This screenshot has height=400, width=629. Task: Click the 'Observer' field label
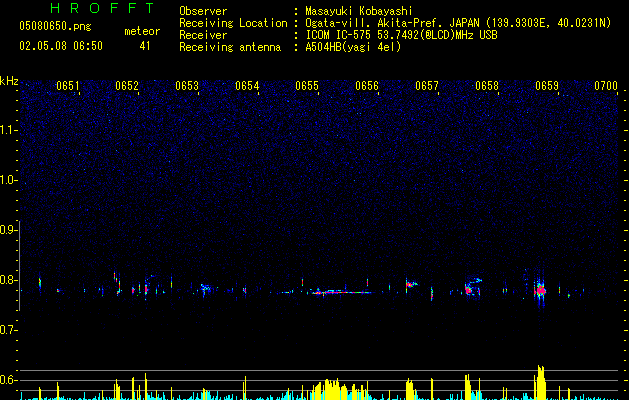pyautogui.click(x=203, y=11)
